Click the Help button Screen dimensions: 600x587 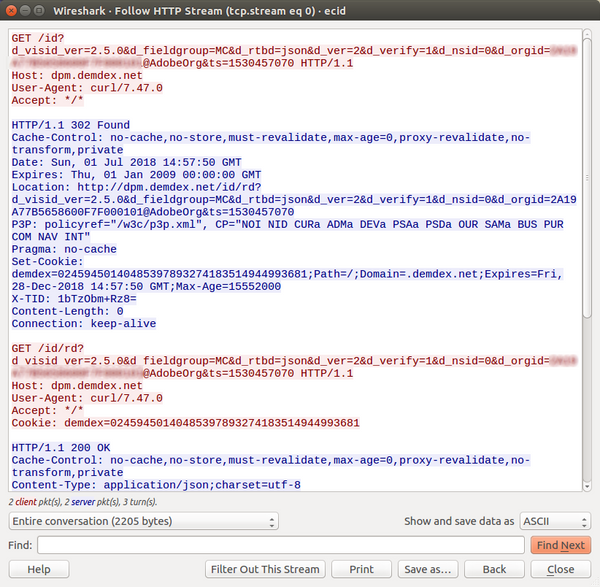click(39, 569)
